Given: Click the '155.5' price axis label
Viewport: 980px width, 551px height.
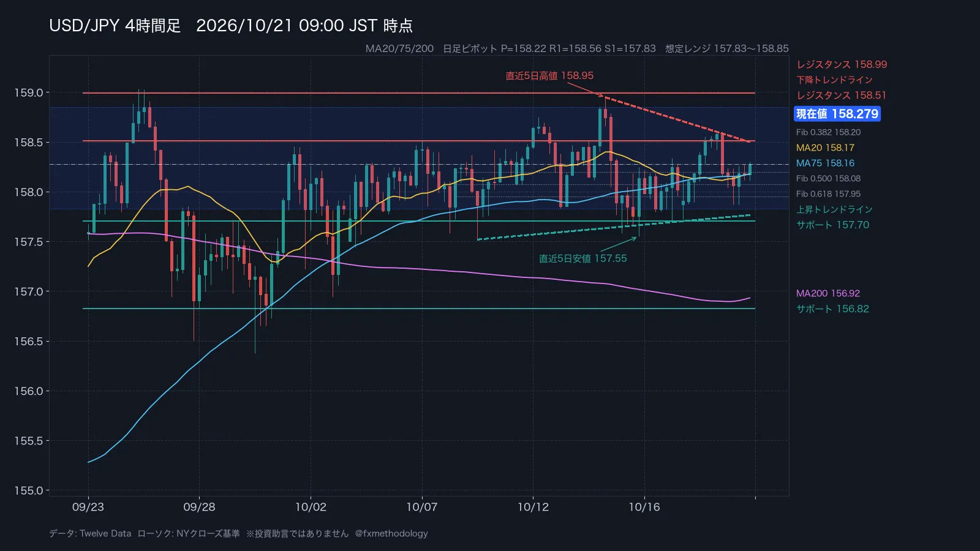Looking at the screenshot, I should [x=29, y=440].
